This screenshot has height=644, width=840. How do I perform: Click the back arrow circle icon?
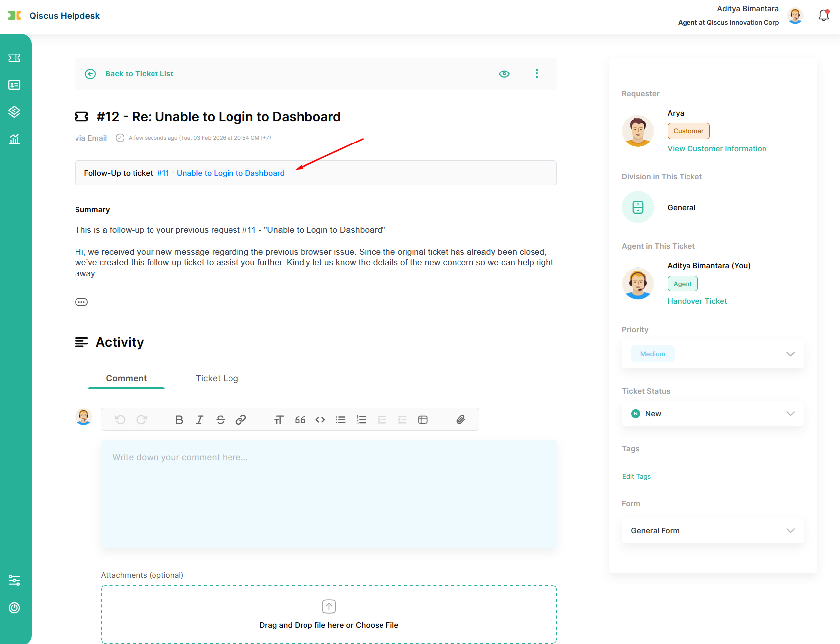[90, 74]
